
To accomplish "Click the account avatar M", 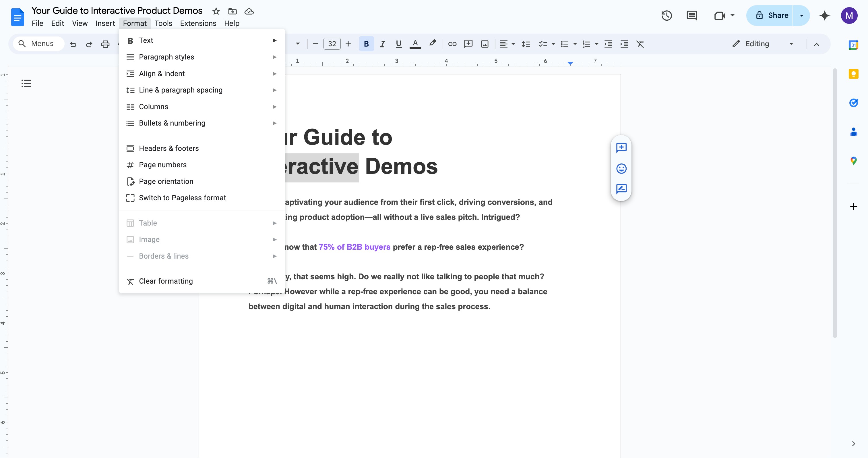I will point(849,16).
